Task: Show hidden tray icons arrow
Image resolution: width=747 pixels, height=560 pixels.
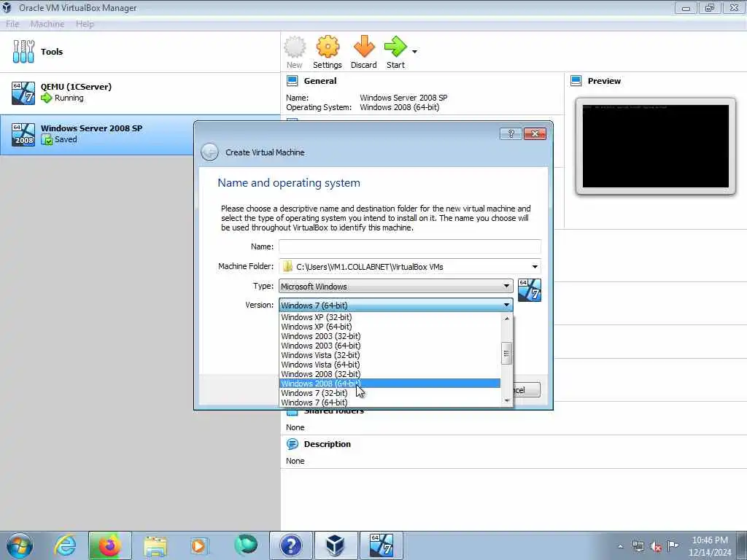Action: coord(620,547)
